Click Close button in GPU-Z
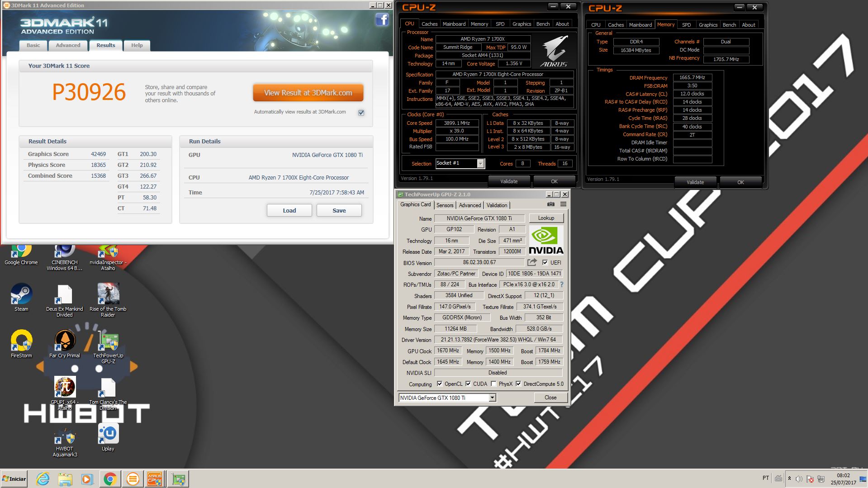The height and width of the screenshot is (488, 868). pos(550,398)
